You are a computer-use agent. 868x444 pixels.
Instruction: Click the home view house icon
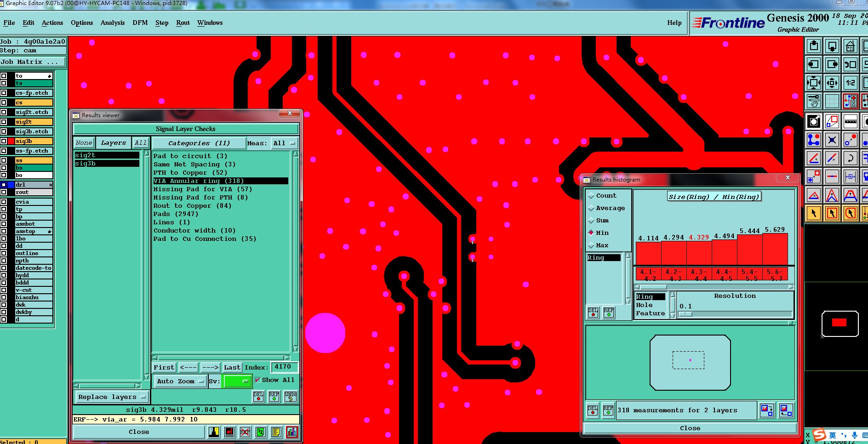pos(851,46)
